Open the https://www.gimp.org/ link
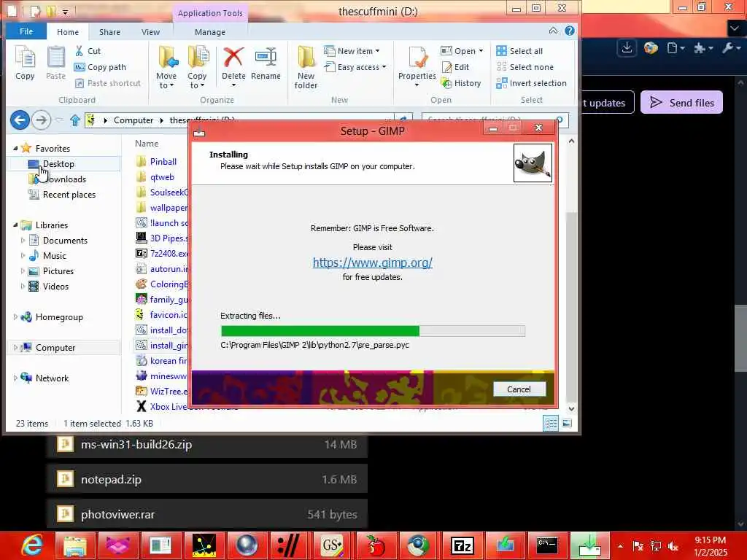Image resolution: width=747 pixels, height=560 pixels. [373, 262]
